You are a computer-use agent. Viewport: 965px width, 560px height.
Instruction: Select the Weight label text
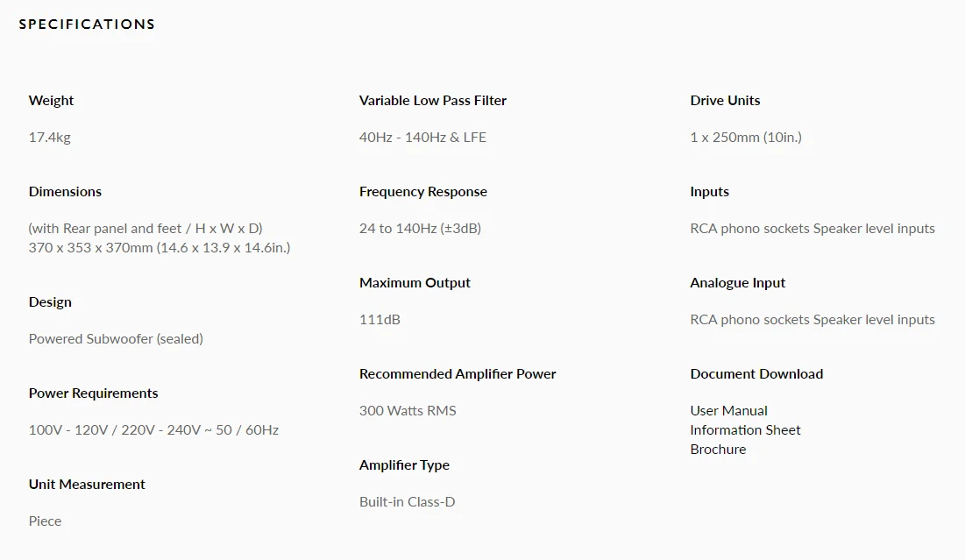tap(51, 100)
